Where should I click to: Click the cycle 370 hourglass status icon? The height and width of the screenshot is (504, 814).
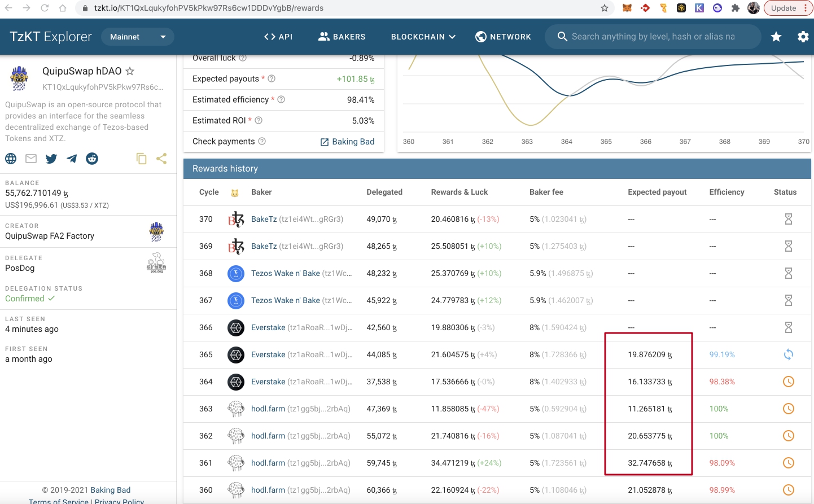[789, 219]
